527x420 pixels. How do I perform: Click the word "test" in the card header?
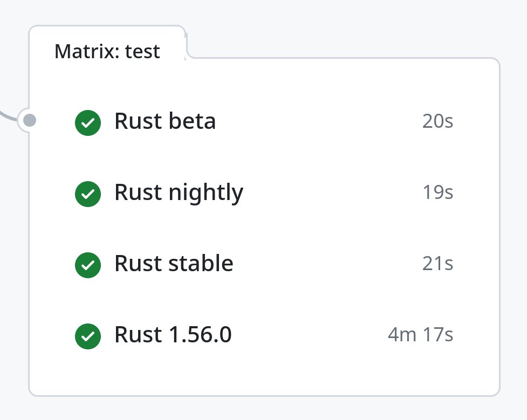tap(142, 52)
